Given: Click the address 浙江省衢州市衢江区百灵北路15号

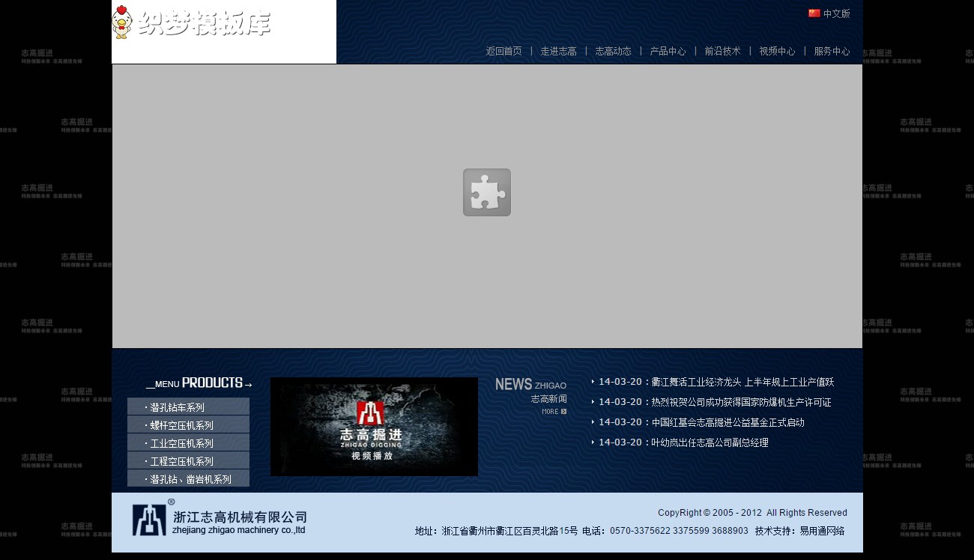Looking at the screenshot, I should click(x=509, y=531).
